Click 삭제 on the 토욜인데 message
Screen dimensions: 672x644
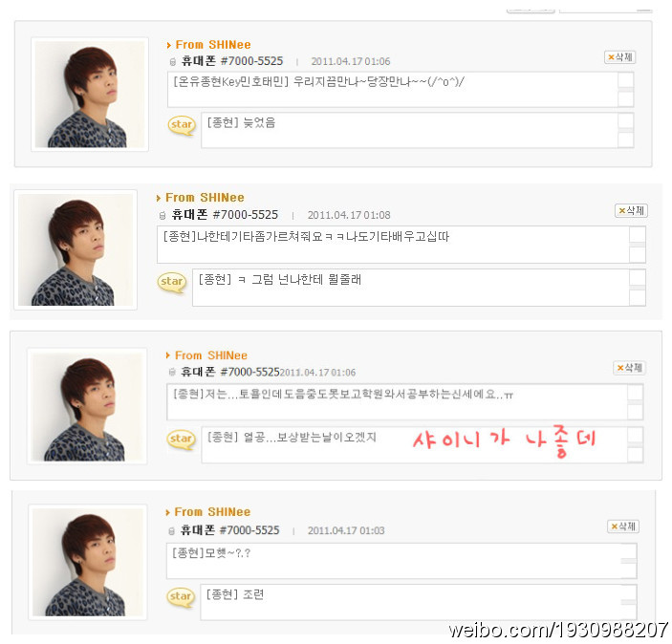tap(629, 368)
